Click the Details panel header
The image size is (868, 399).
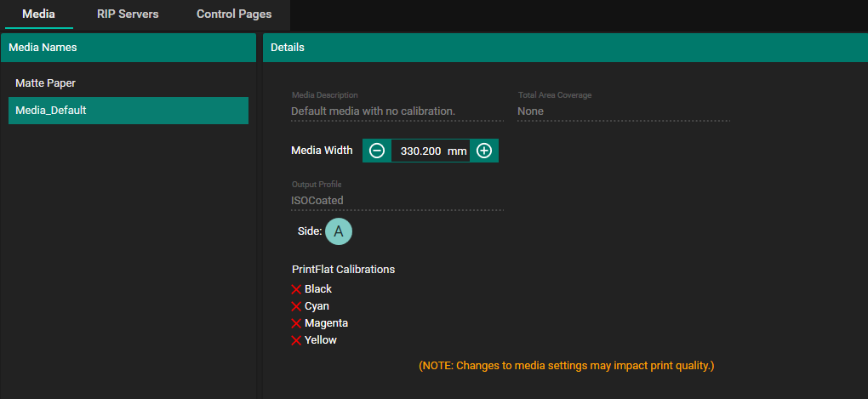coord(565,48)
